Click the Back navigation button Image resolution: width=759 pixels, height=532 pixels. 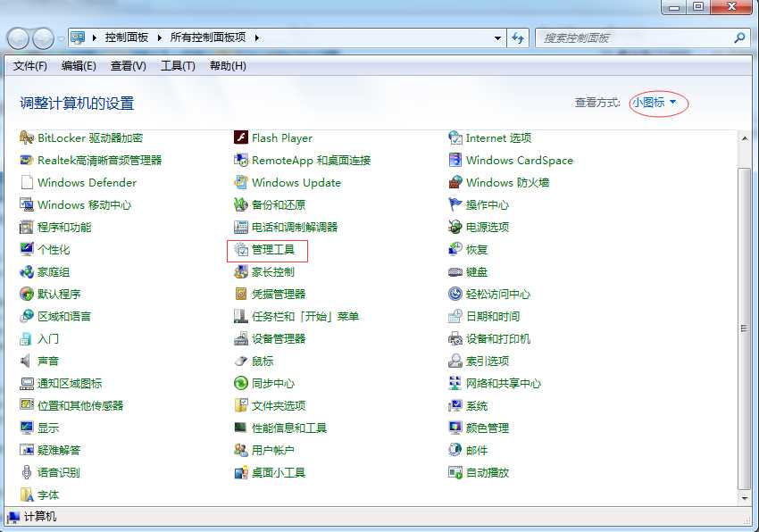[x=19, y=38]
